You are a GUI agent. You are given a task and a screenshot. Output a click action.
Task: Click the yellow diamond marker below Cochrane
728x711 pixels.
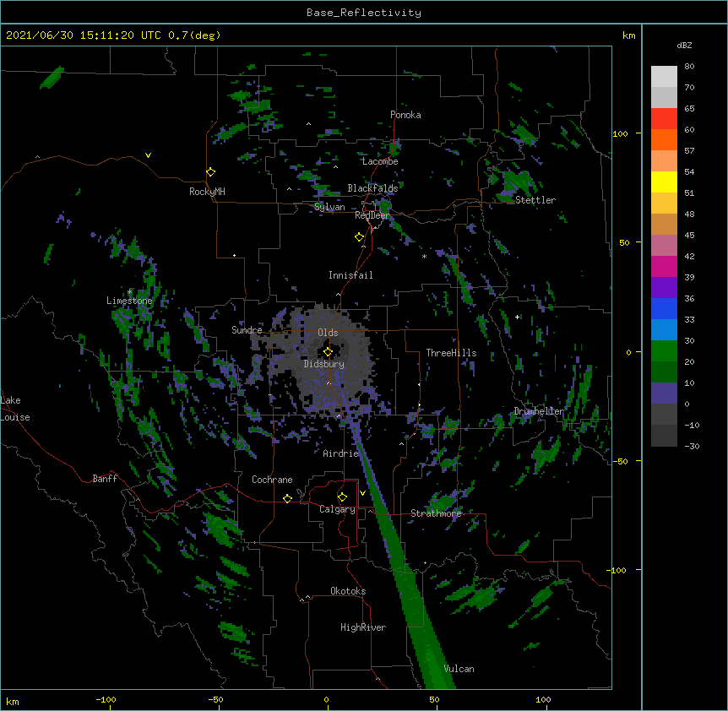pyautogui.click(x=287, y=498)
